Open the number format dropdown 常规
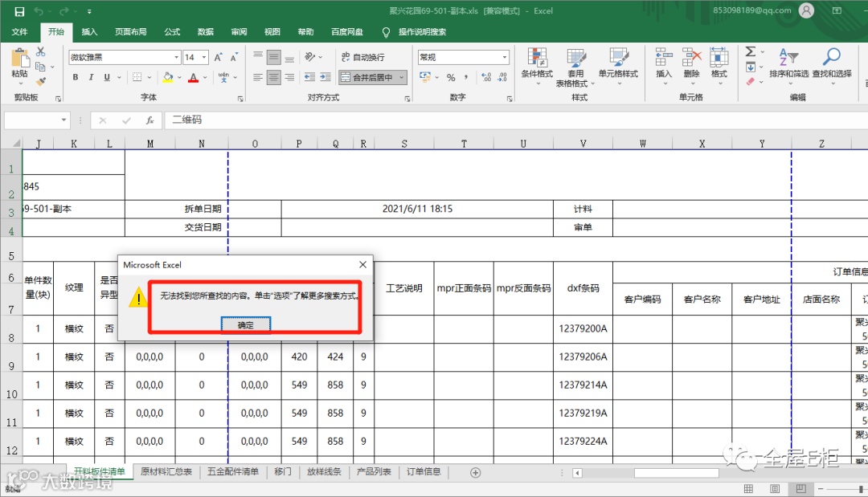868x497 pixels. tap(504, 58)
